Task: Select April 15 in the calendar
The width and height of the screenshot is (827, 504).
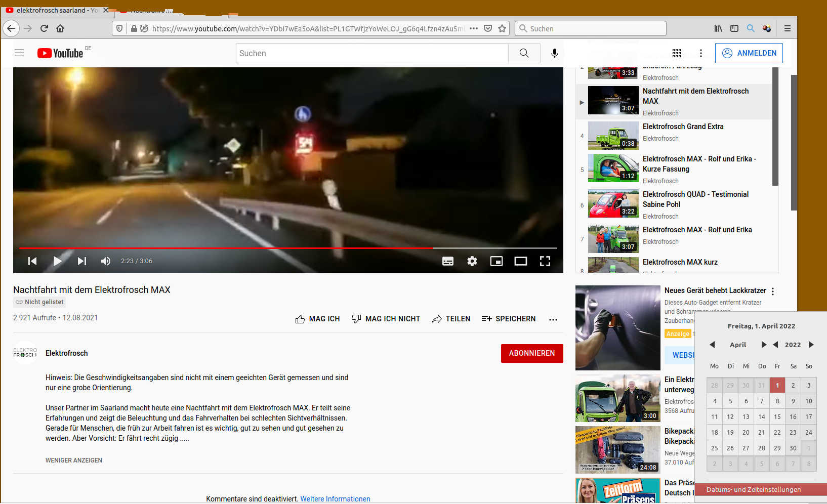Action: pyautogui.click(x=777, y=417)
